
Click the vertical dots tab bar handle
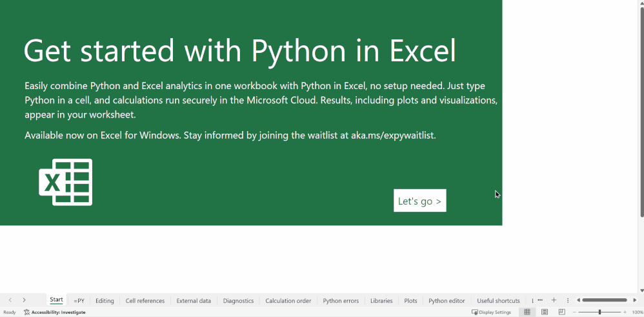pyautogui.click(x=568, y=300)
